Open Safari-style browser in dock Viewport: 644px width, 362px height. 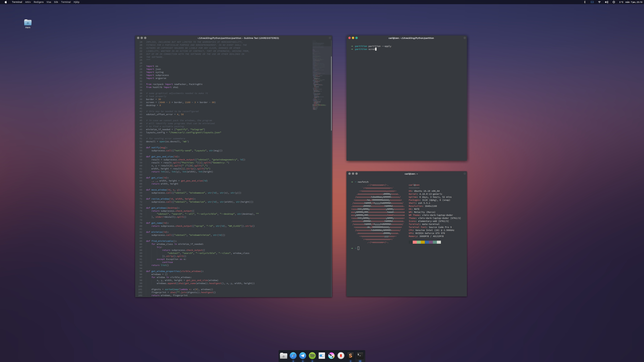(293, 355)
